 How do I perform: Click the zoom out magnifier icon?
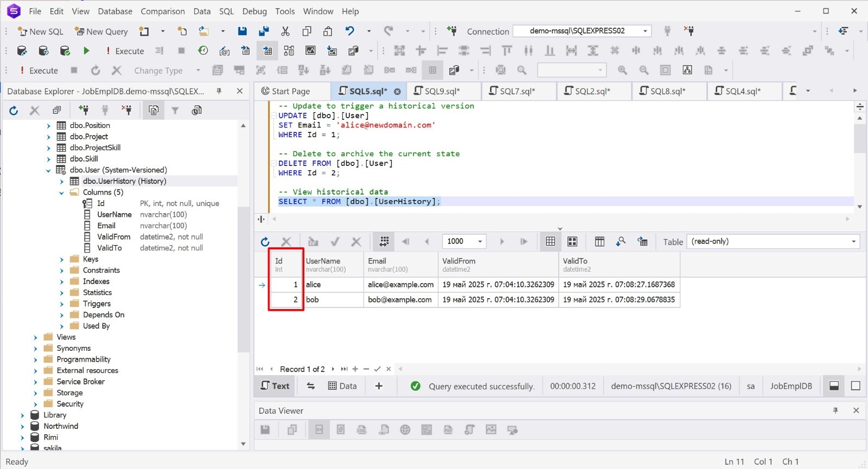644,70
